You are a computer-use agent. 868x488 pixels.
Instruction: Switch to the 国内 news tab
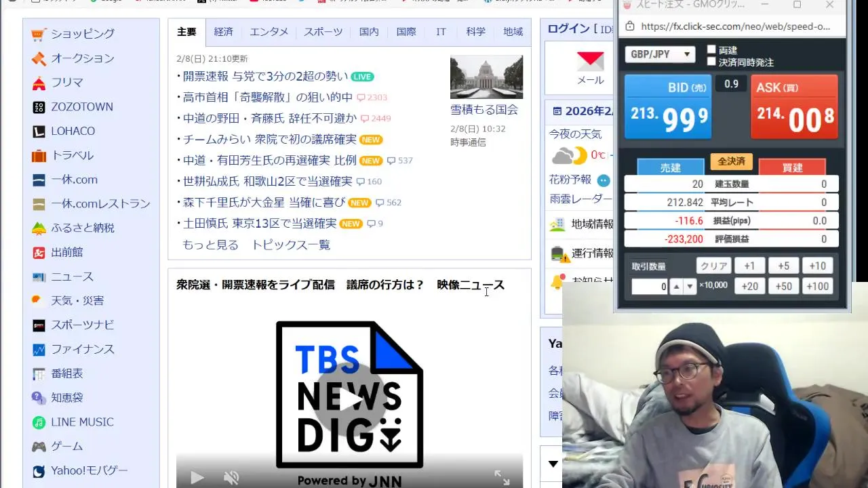pos(369,32)
